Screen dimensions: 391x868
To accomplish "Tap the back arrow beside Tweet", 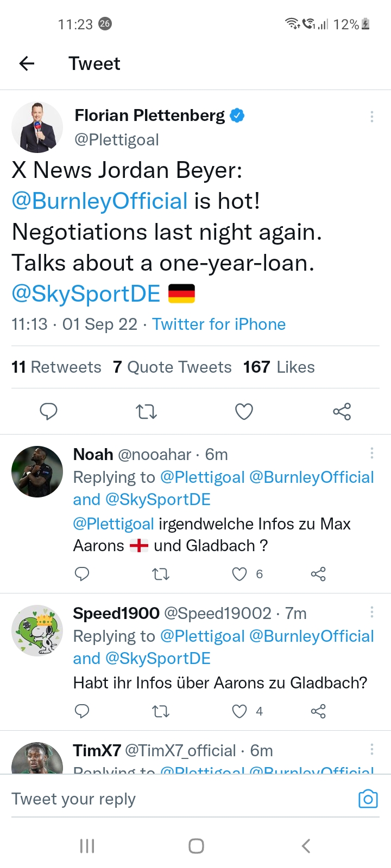I will [27, 63].
